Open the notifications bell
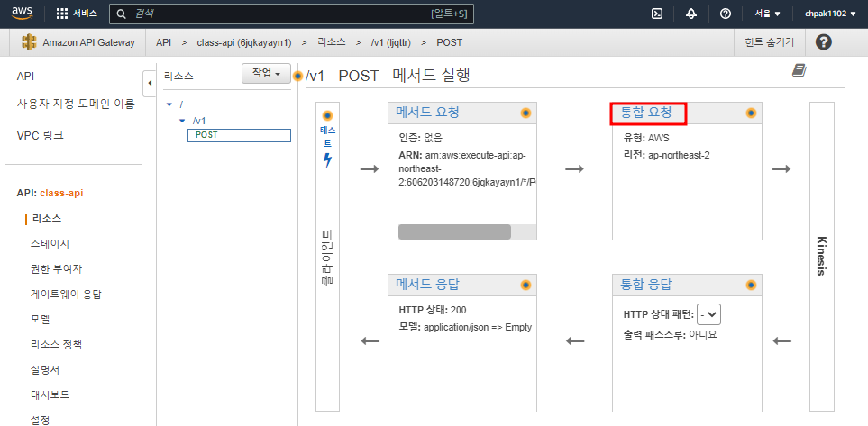Viewport: 868px width, 426px height. 690,14
